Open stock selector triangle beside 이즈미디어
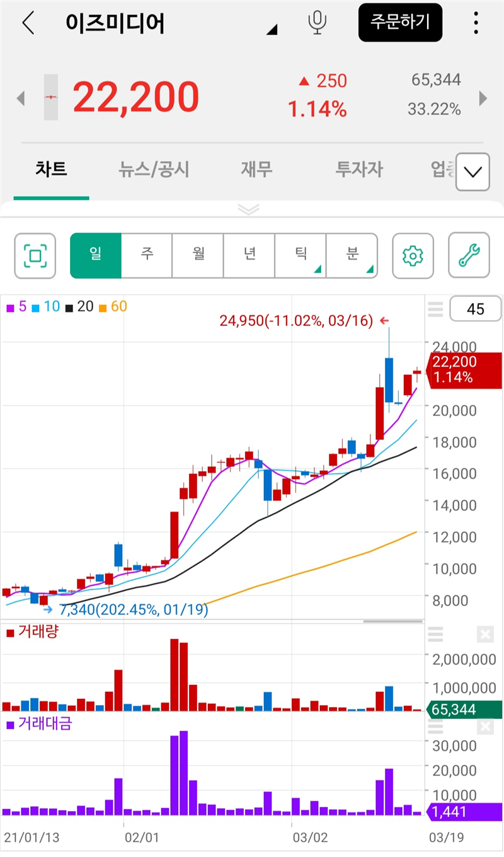The height and width of the screenshot is (857, 504). 272,29
